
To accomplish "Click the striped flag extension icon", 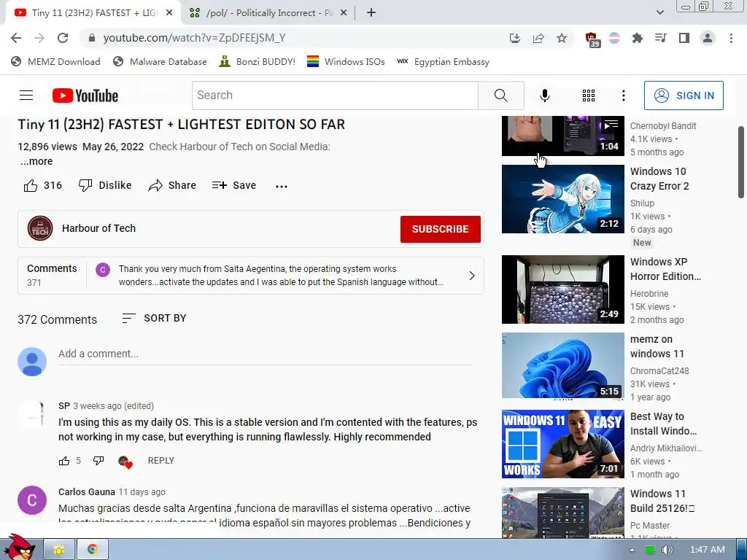I will tap(614, 38).
